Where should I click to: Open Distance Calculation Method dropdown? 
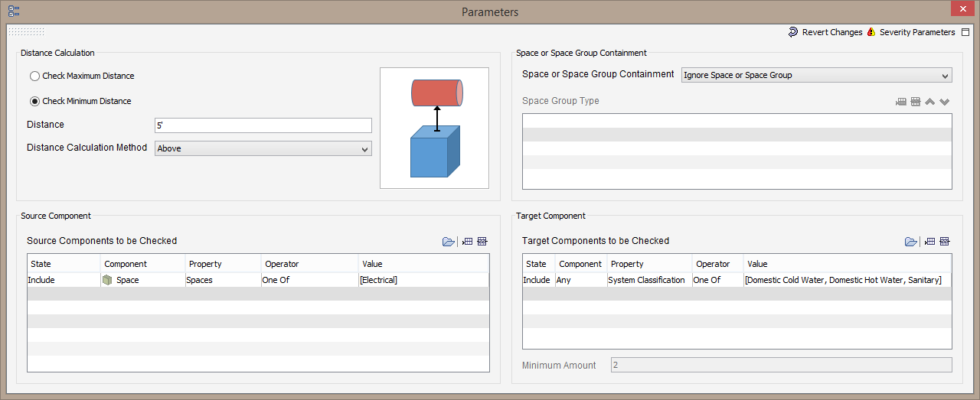(263, 148)
